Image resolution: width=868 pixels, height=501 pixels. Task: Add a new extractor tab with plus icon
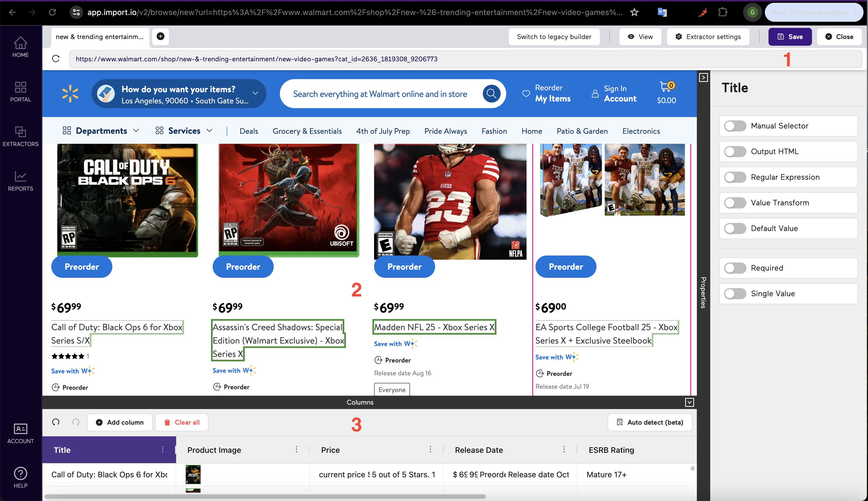(x=160, y=37)
